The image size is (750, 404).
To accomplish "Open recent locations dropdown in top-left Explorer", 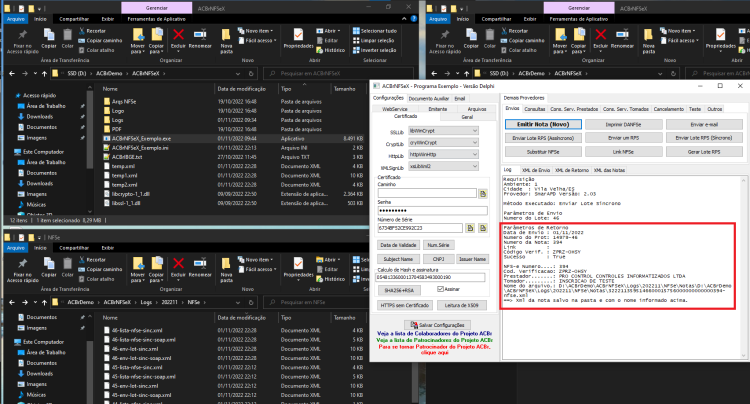I will click(35, 74).
